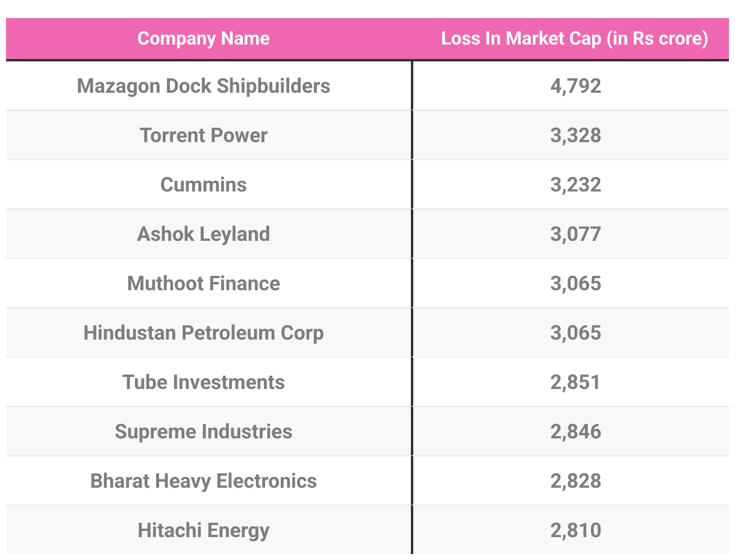This screenshot has height=560, width=735.
Task: Select the Hitachi Energy cell
Action: (x=204, y=530)
